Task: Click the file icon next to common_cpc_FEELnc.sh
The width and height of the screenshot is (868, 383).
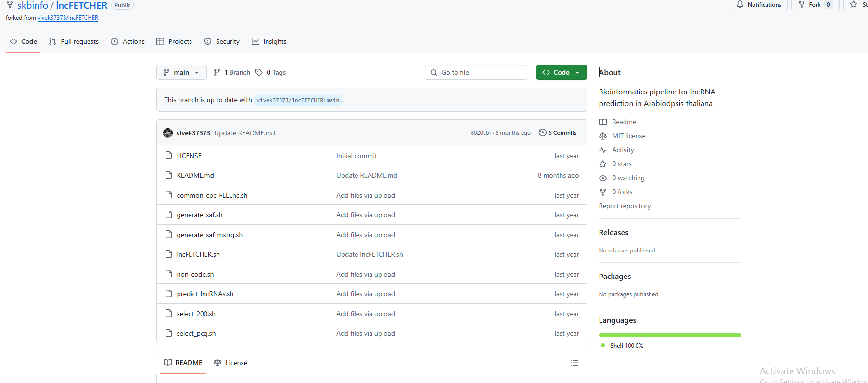Action: [x=168, y=195]
